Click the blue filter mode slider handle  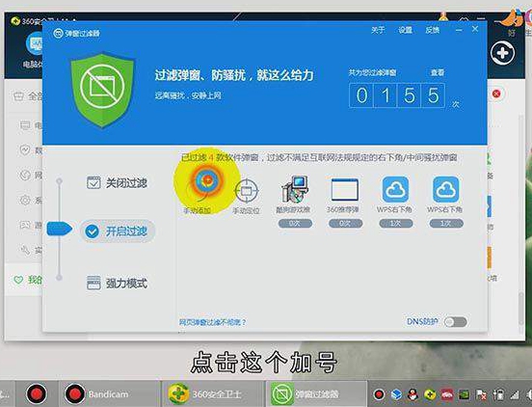60,229
